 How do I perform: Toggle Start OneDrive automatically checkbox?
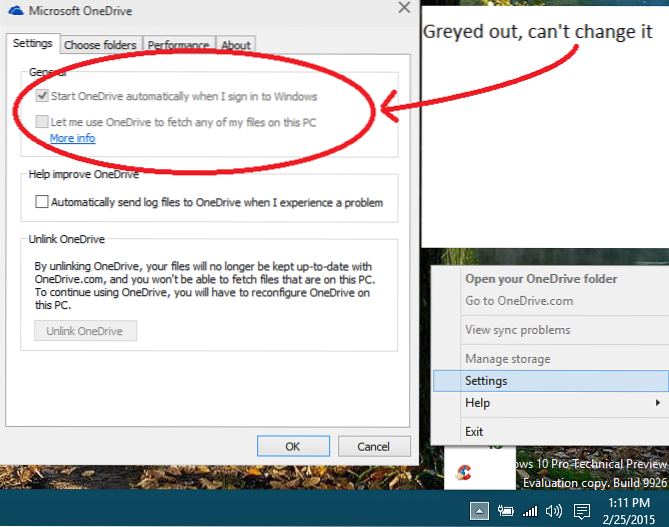click(41, 97)
